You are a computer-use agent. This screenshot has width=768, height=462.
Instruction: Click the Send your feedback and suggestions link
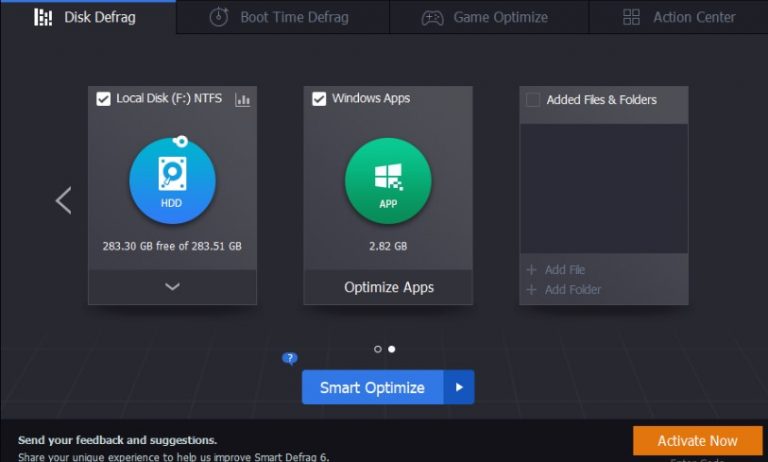click(x=118, y=440)
